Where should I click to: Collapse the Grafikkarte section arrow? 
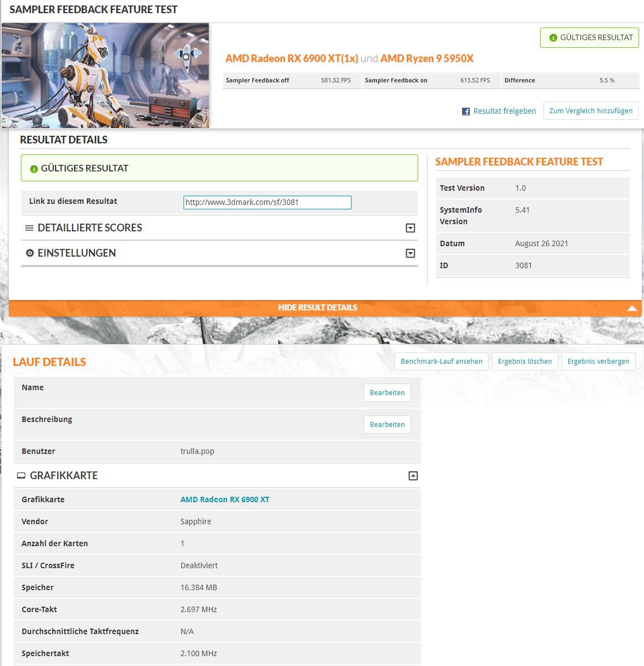point(413,476)
